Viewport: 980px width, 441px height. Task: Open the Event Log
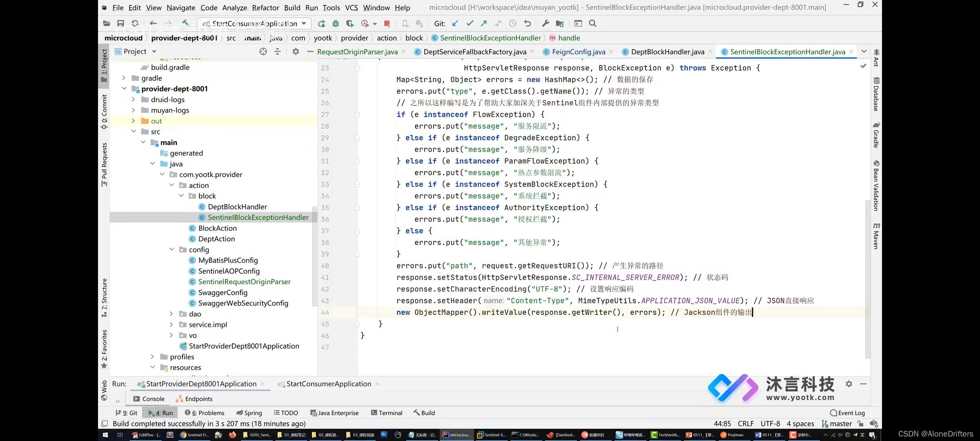847,413
